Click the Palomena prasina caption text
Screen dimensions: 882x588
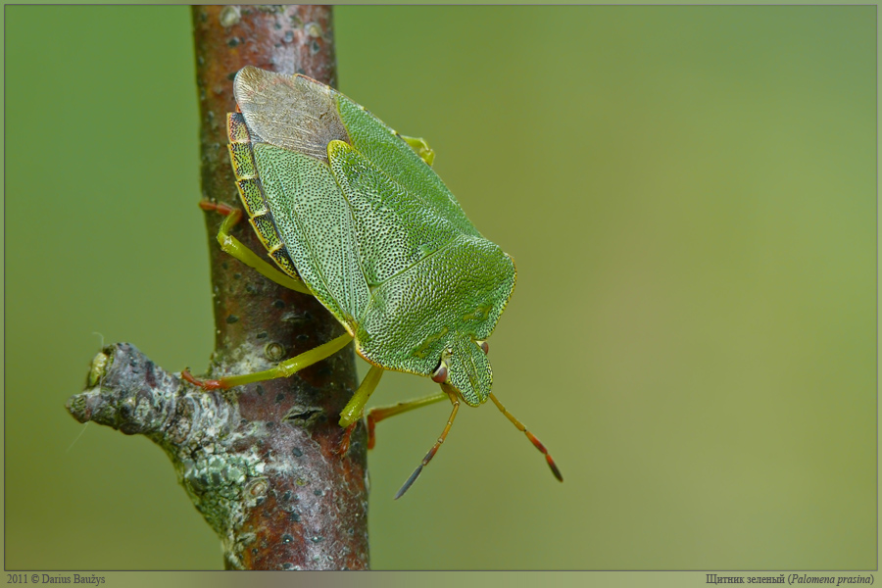click(x=831, y=579)
